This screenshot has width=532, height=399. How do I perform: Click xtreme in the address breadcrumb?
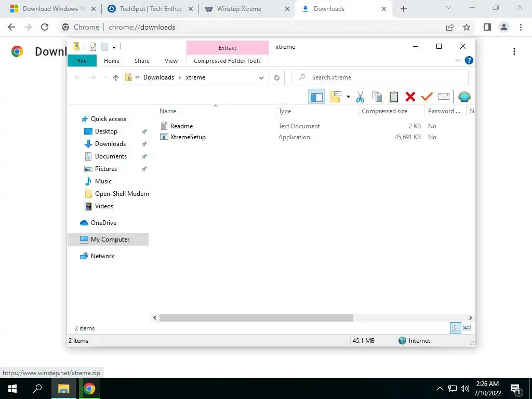point(195,77)
